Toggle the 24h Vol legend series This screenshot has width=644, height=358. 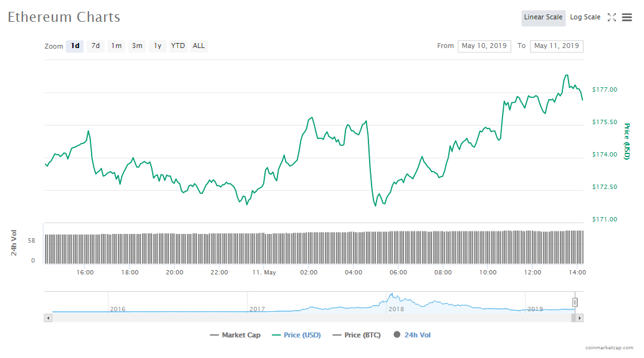click(411, 335)
